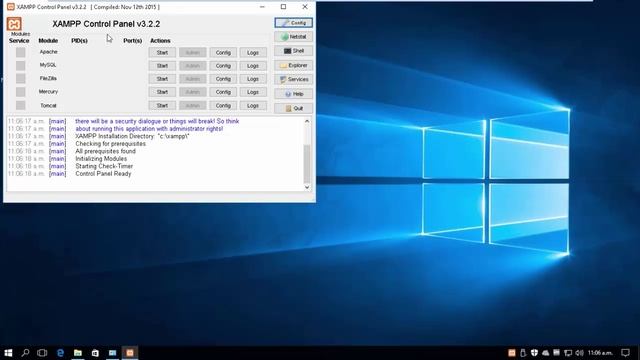640x360 pixels.
Task: View FileZilla Logs
Action: click(253, 79)
